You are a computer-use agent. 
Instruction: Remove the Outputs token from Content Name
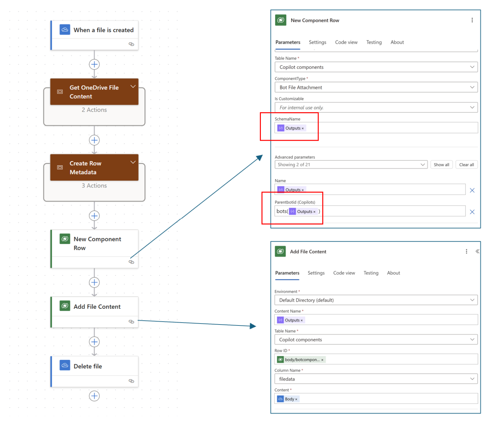click(x=302, y=320)
